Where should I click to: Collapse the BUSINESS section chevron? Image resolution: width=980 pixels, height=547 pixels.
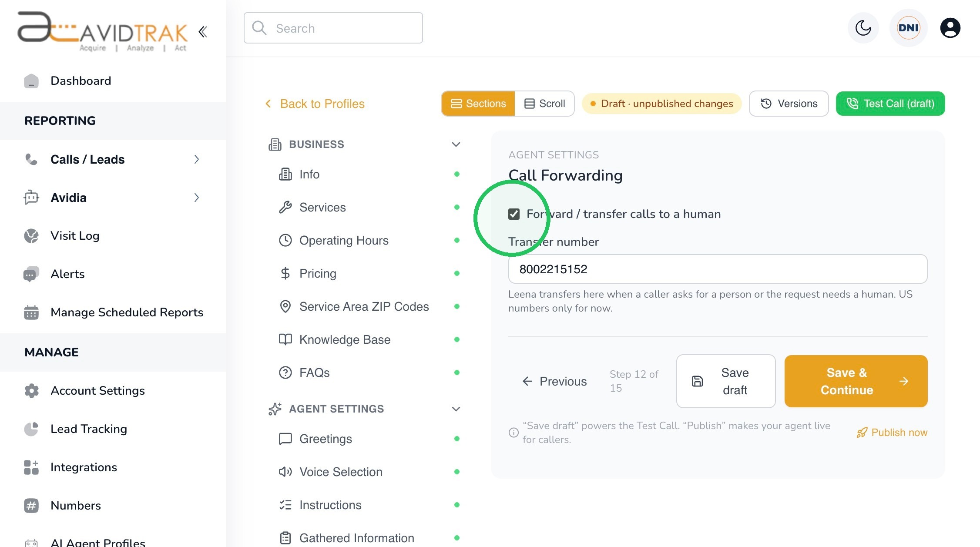pyautogui.click(x=456, y=144)
